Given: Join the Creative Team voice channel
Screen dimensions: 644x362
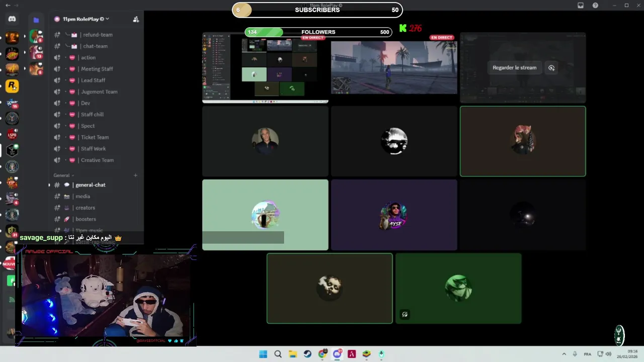Looking at the screenshot, I should click(96, 160).
